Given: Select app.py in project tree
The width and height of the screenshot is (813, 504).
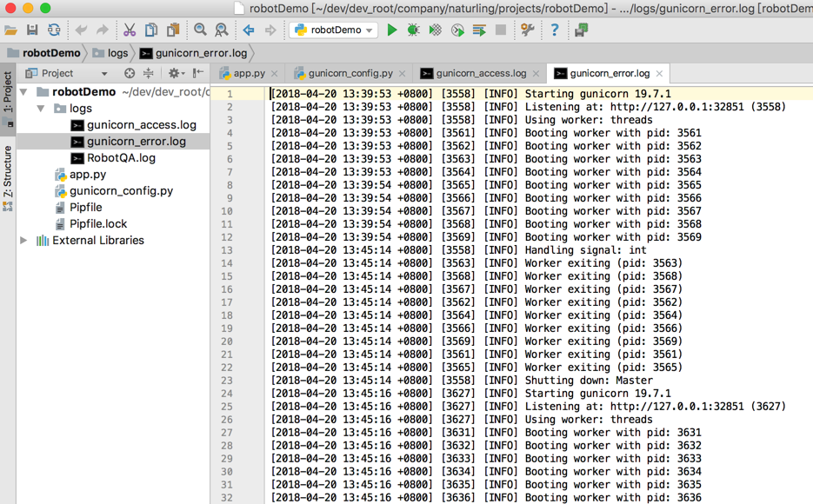Looking at the screenshot, I should pyautogui.click(x=87, y=175).
